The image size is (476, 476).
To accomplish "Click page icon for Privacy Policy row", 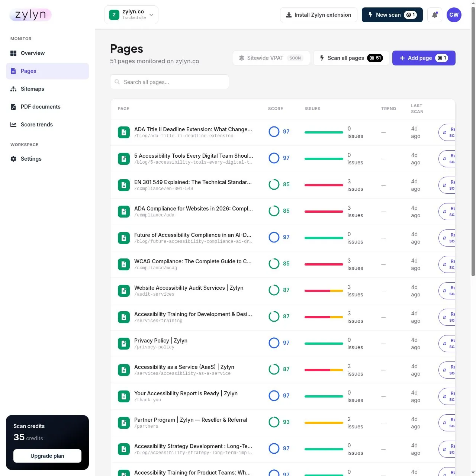I will (124, 344).
